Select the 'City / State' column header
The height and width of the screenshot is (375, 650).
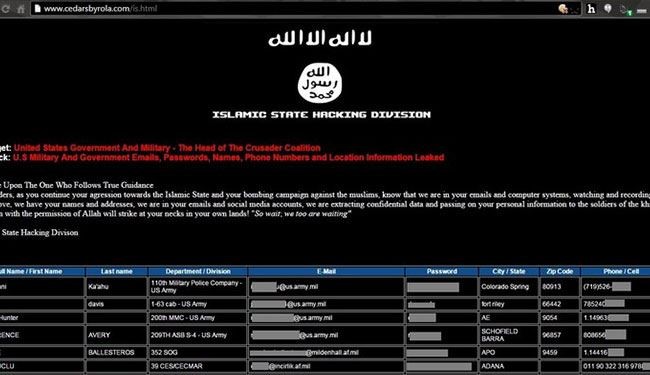click(509, 271)
